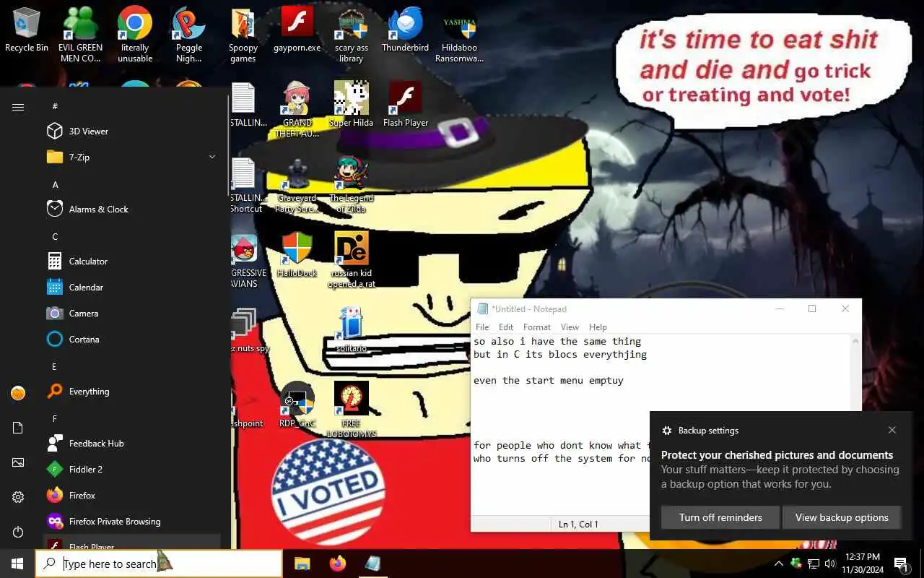Viewport: 924px width, 578px height.
Task: Click the taskbar search box
Action: click(x=159, y=564)
